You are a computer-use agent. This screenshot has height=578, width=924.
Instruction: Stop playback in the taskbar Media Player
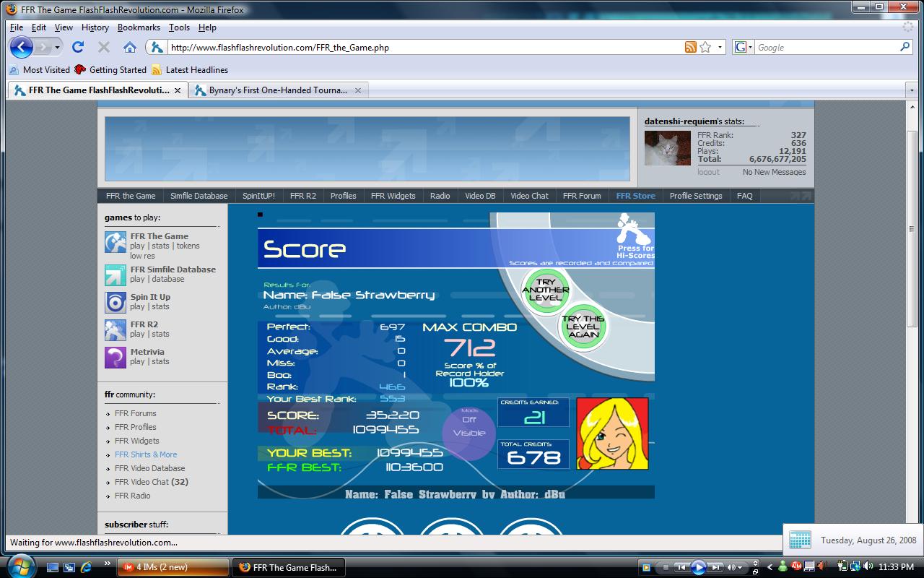coord(666,567)
